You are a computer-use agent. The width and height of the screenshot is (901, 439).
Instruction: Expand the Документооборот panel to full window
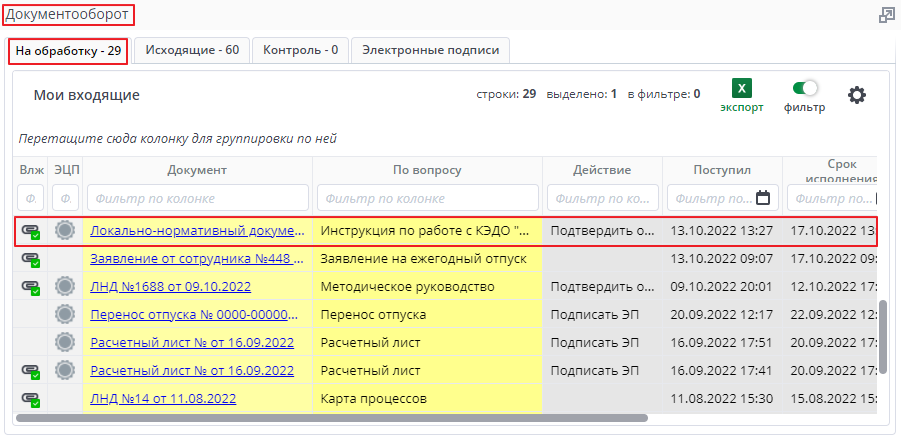tap(886, 15)
